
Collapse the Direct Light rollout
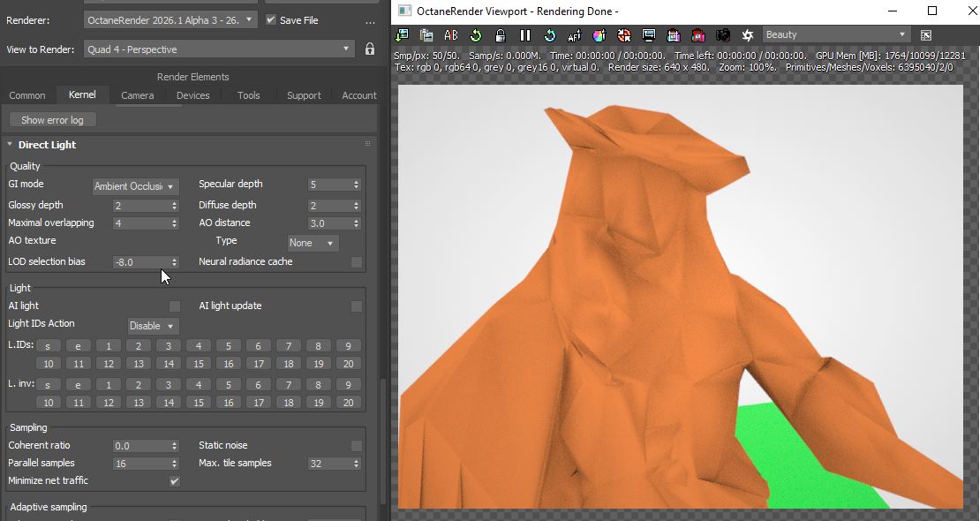(x=10, y=145)
